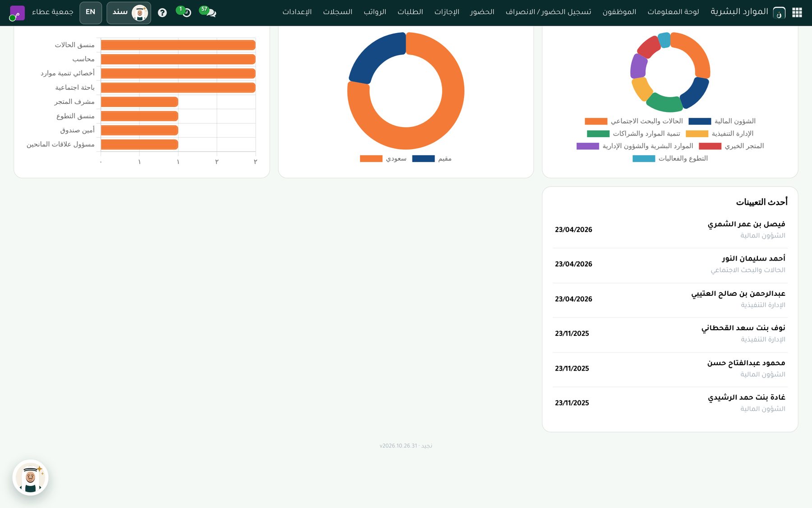812x508 pixels.
Task: Toggle الإدارة التنفيذية legend item
Action: (x=720, y=134)
